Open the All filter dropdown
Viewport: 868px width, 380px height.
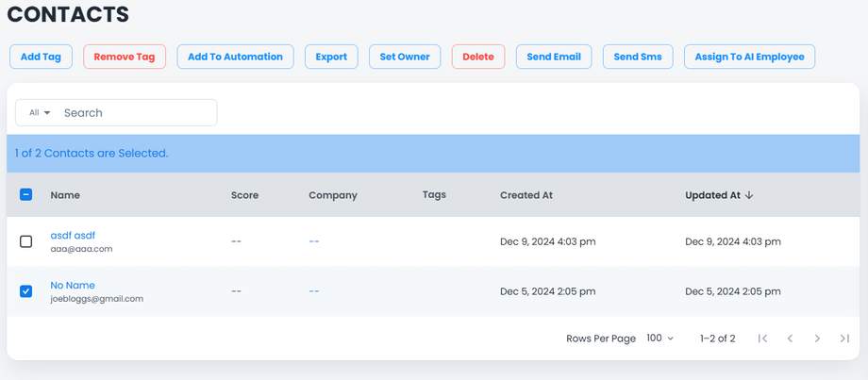click(40, 113)
